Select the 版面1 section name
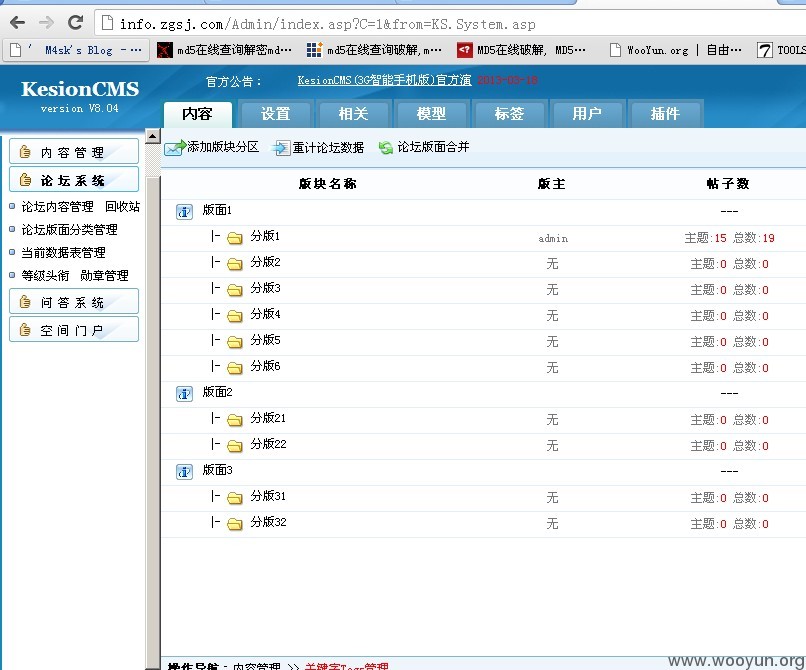Viewport: 806px width, 670px height. [x=217, y=210]
